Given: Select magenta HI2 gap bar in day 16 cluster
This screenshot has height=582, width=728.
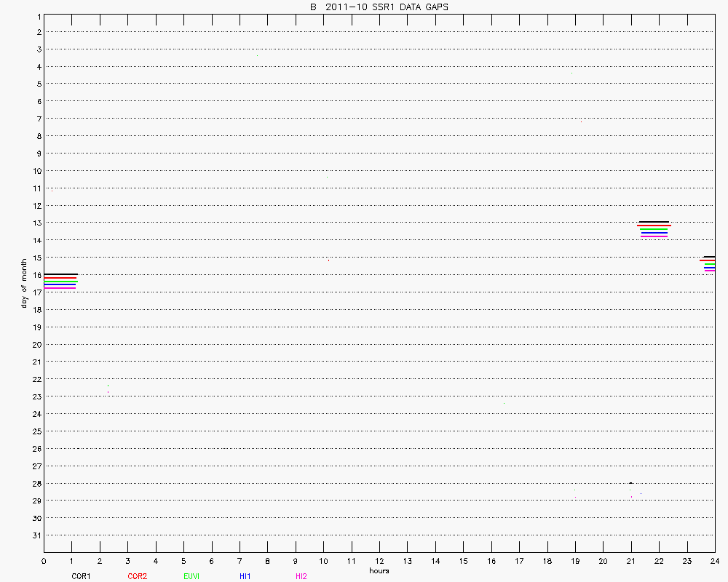Looking at the screenshot, I should [60, 288].
